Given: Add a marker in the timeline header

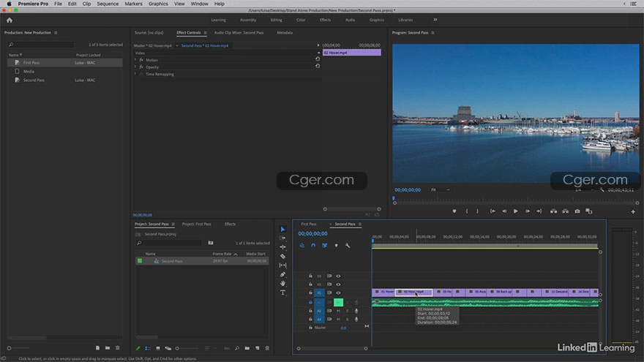Looking at the screenshot, I should pos(336,246).
